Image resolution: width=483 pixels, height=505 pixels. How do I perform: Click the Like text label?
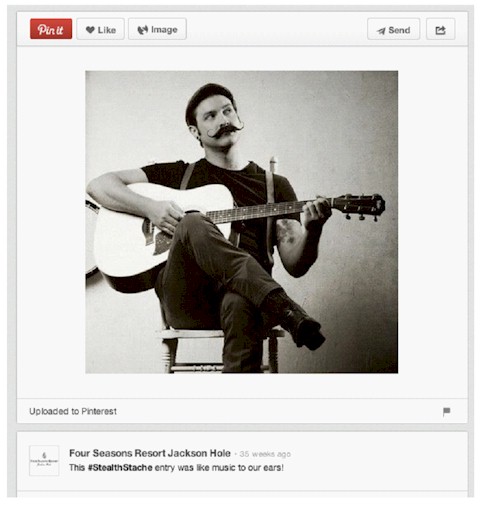(x=107, y=30)
